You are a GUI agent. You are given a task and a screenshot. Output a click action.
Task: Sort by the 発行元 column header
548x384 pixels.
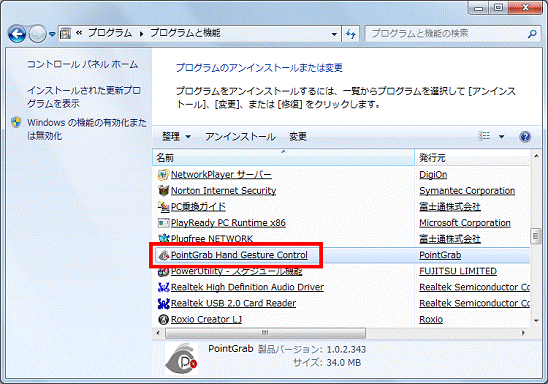point(472,158)
